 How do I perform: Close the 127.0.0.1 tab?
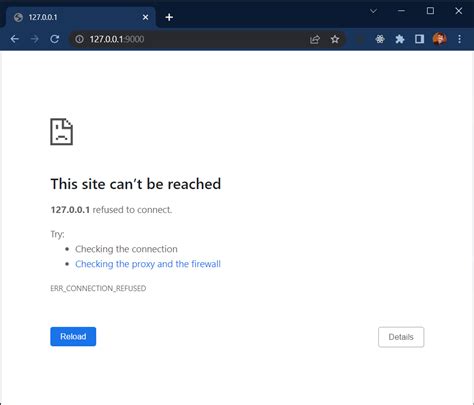click(145, 17)
